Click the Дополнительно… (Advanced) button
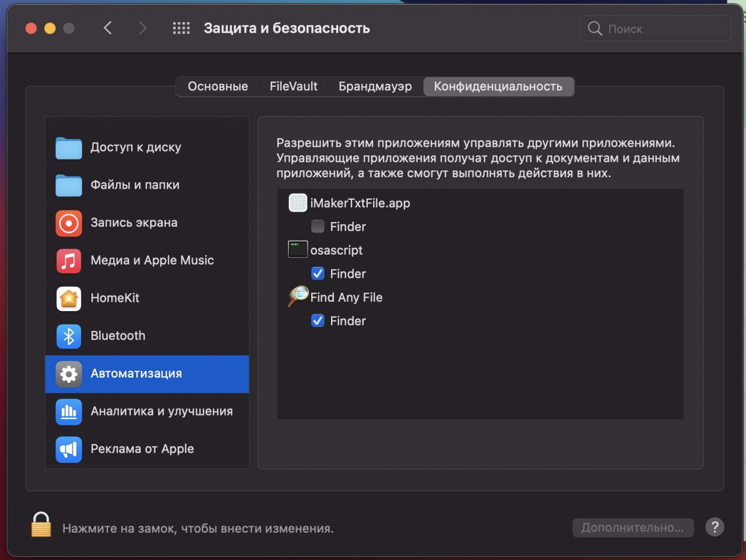 (x=632, y=527)
